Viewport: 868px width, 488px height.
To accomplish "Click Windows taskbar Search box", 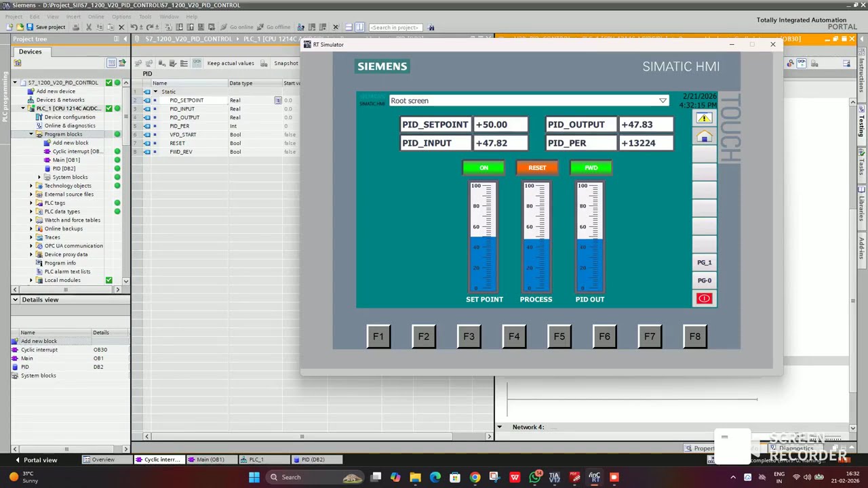I will click(x=313, y=477).
